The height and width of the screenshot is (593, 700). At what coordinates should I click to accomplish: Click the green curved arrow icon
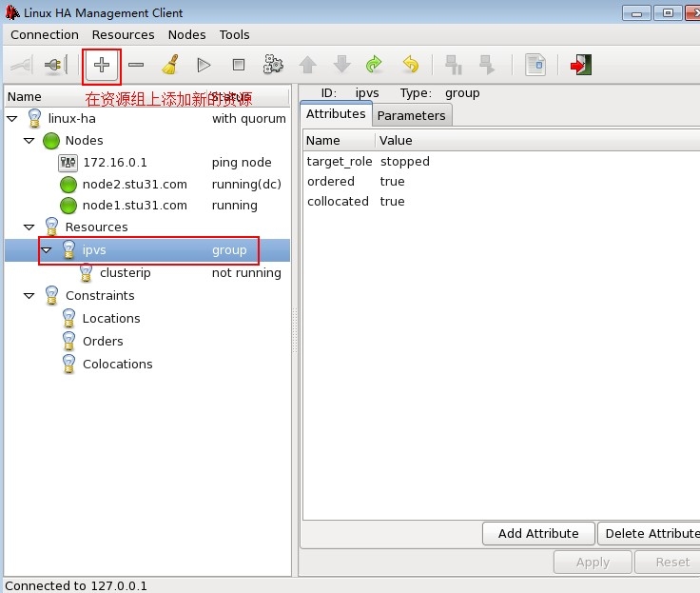coord(374,65)
